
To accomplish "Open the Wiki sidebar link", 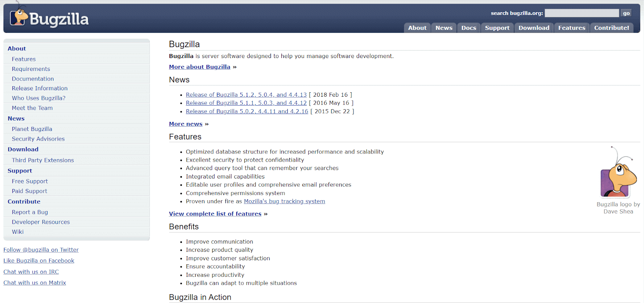I will pos(18,232).
